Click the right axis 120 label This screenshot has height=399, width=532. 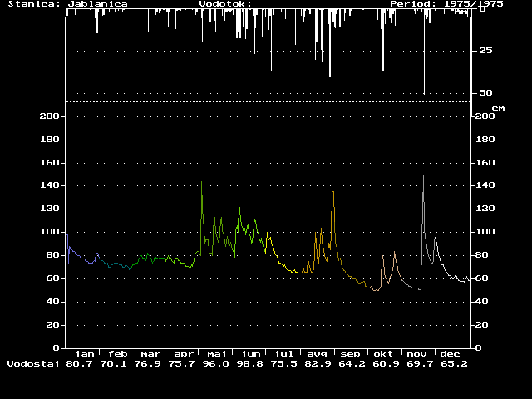click(485, 209)
